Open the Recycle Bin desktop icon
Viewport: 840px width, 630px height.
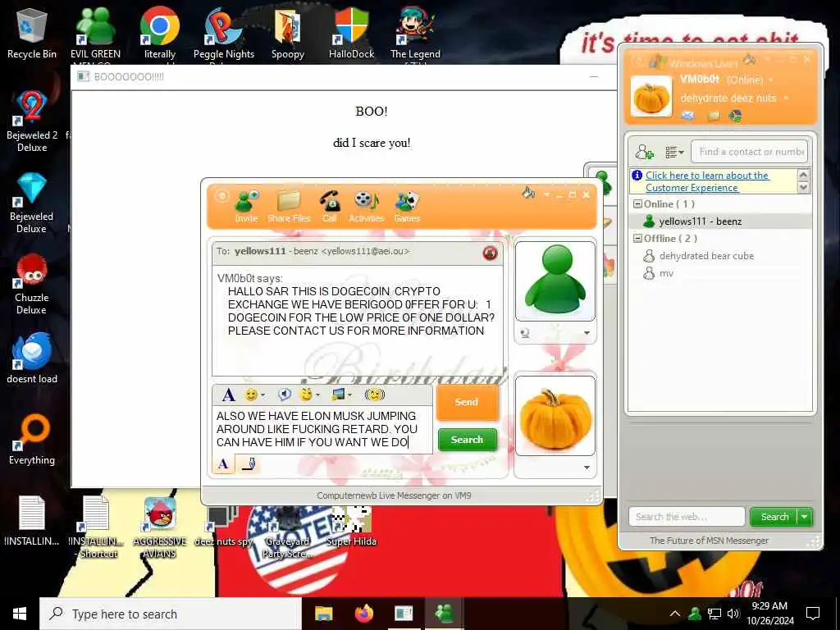[x=32, y=33]
